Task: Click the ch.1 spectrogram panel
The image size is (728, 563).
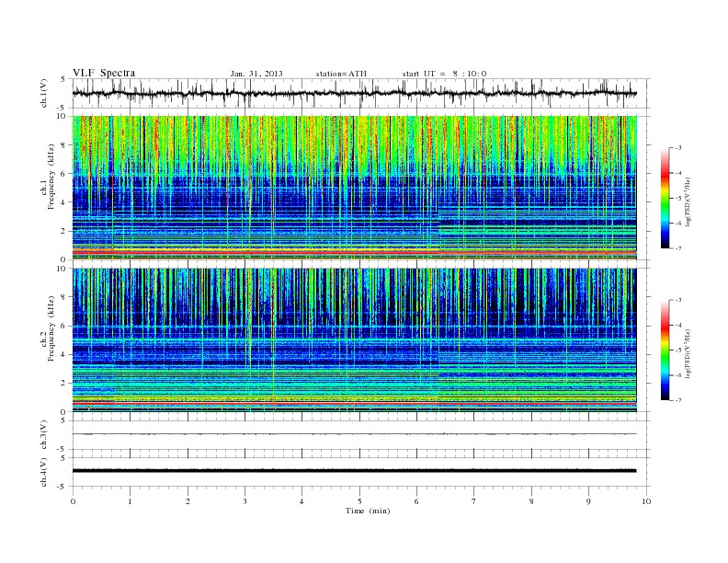Action: pyautogui.click(x=354, y=188)
